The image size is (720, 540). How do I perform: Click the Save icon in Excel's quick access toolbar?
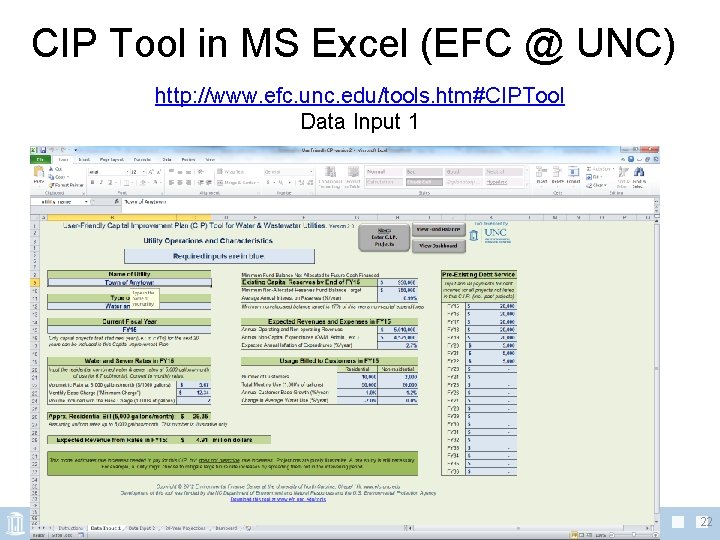tap(43, 150)
